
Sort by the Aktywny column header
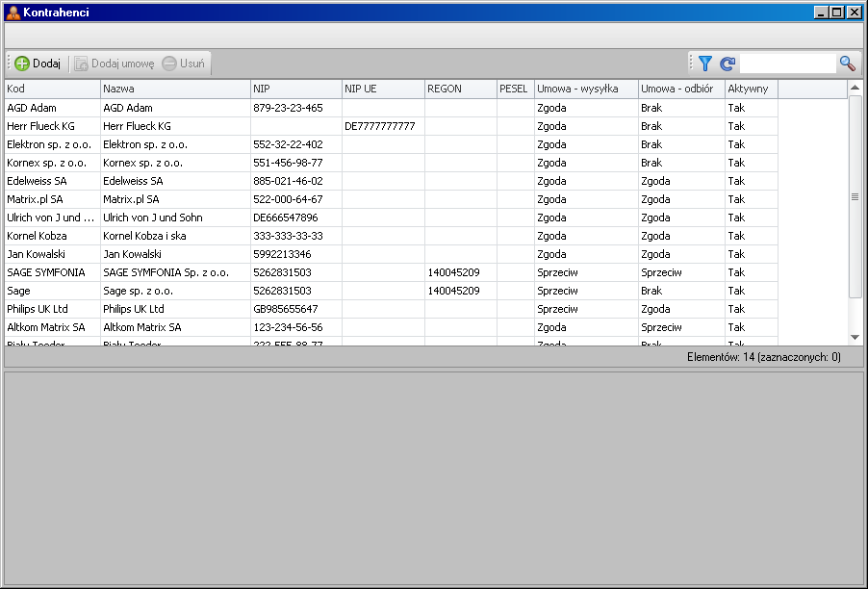point(751,89)
